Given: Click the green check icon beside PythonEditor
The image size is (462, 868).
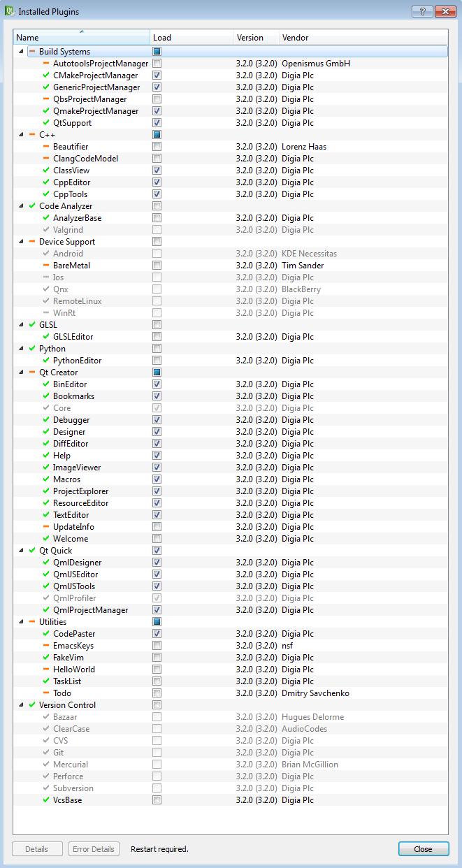Looking at the screenshot, I should click(46, 361).
